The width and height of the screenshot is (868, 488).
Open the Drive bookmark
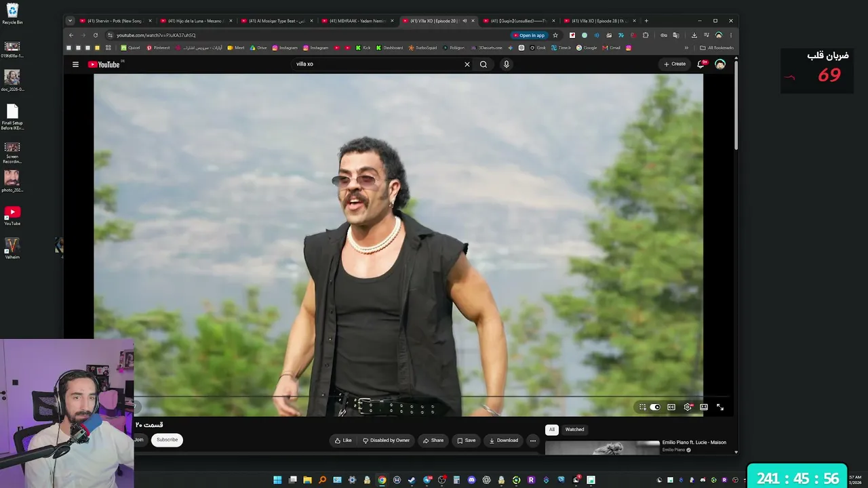point(258,48)
